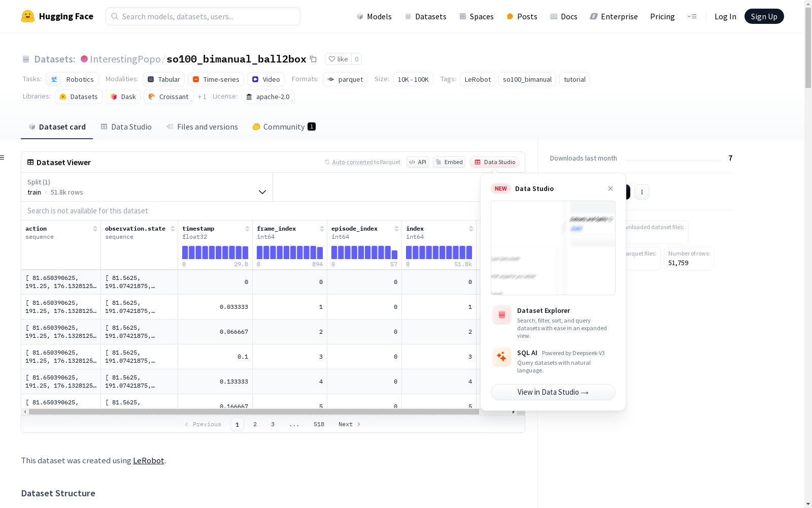Click the Embed button
The image size is (812, 508).
449,162
